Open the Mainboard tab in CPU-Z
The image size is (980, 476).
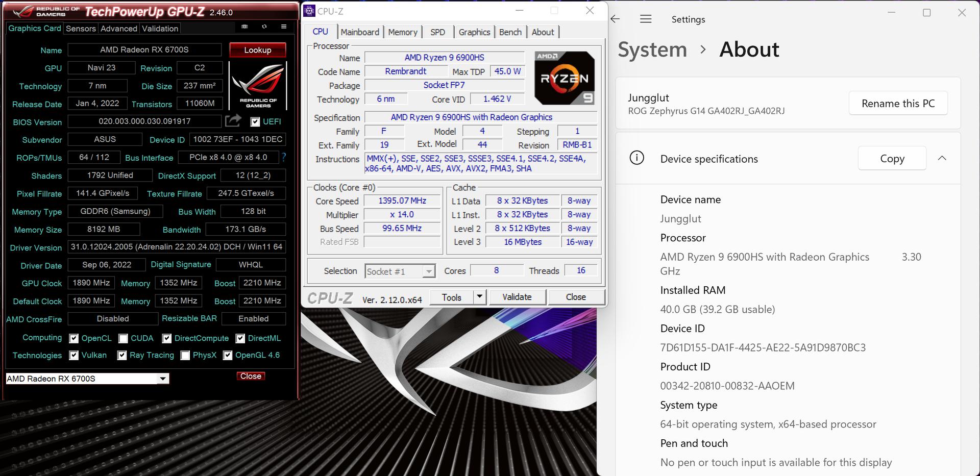(x=360, y=32)
